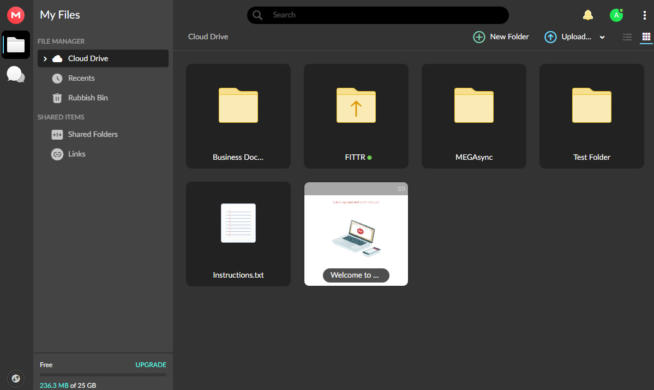
Task: Expand the Cloud Drive tree chevron
Action: 45,59
